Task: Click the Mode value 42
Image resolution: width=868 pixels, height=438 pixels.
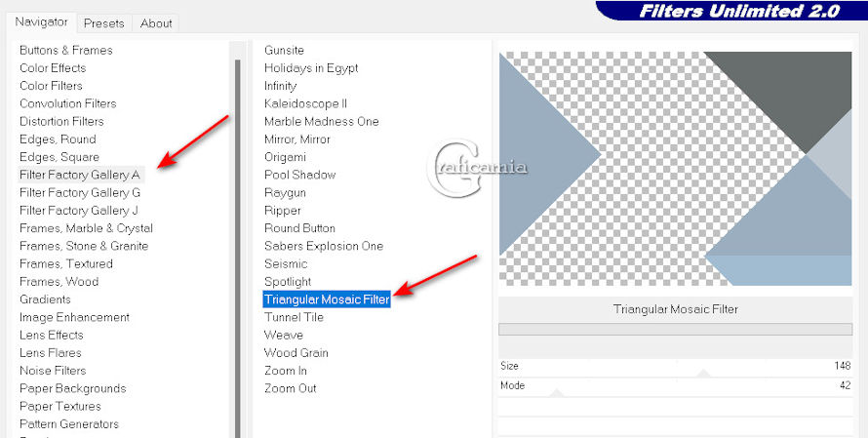Action: click(x=846, y=385)
